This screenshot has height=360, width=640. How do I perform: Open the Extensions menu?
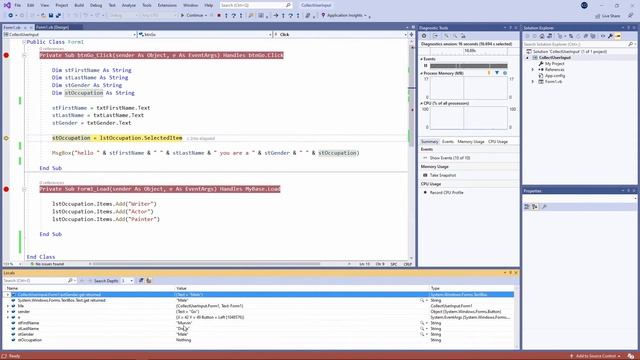tap(167, 5)
